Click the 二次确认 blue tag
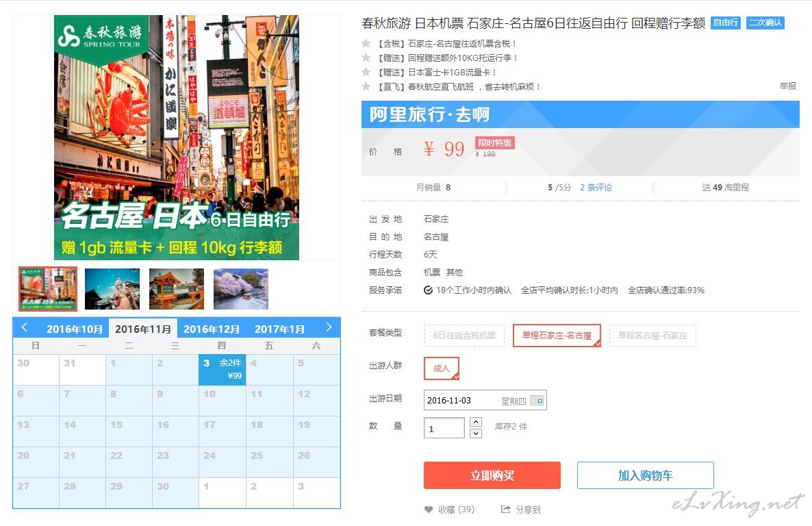 click(765, 23)
